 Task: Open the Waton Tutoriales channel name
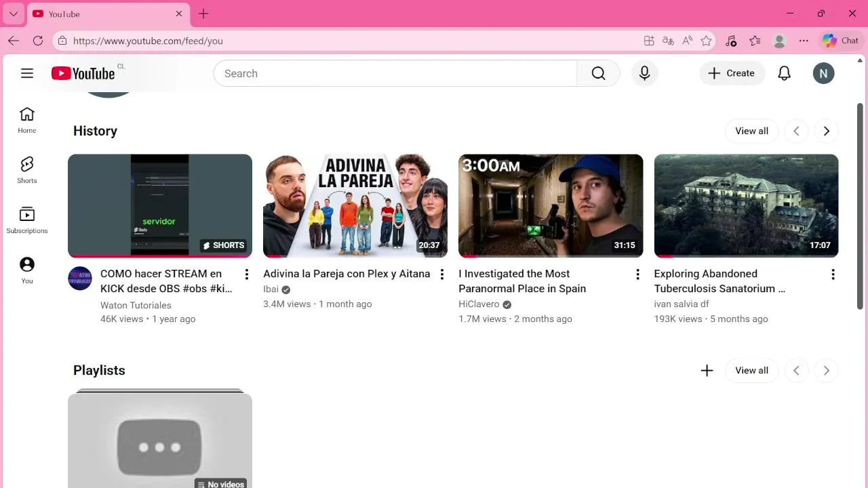(x=136, y=306)
